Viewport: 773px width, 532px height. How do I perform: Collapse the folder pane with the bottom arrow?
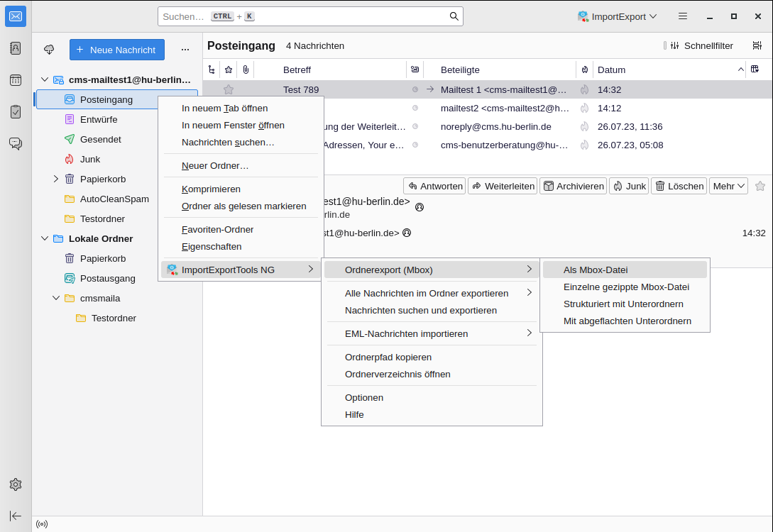[x=16, y=516]
